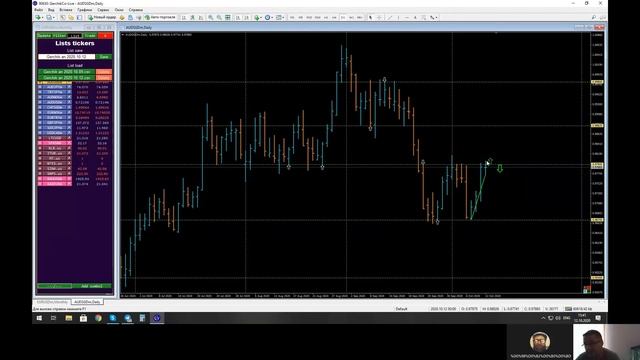
Task: Select the vertical line tool
Action: 398,18
